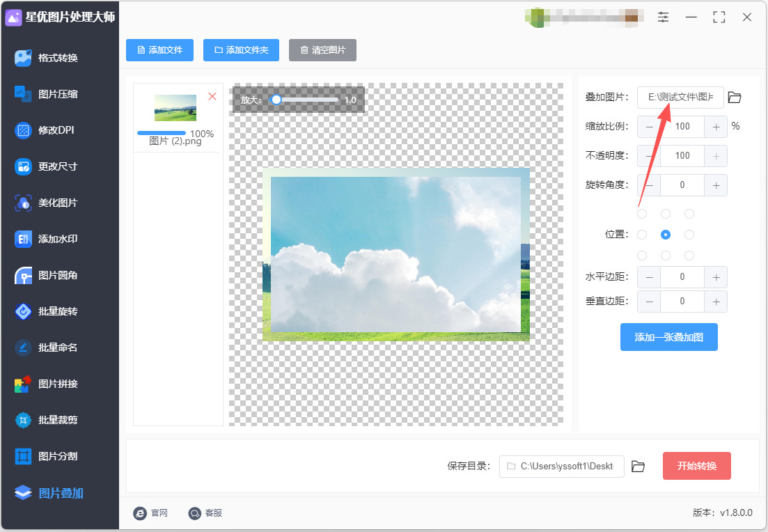
Task: Click the 缩放比例 value field showing 100
Action: coord(682,127)
